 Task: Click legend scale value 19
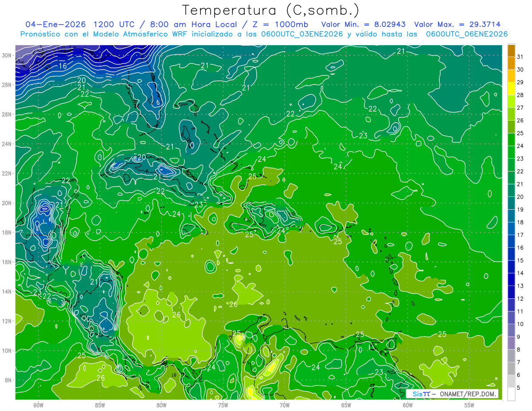click(x=520, y=210)
